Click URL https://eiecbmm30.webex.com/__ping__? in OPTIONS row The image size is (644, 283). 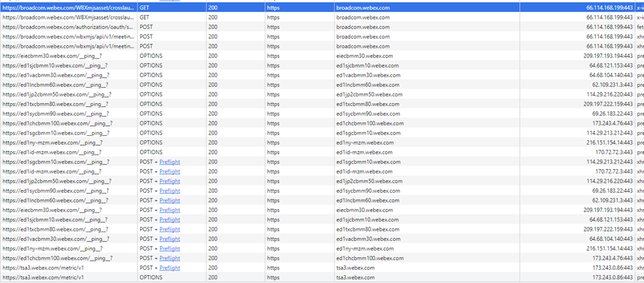[x=52, y=56]
